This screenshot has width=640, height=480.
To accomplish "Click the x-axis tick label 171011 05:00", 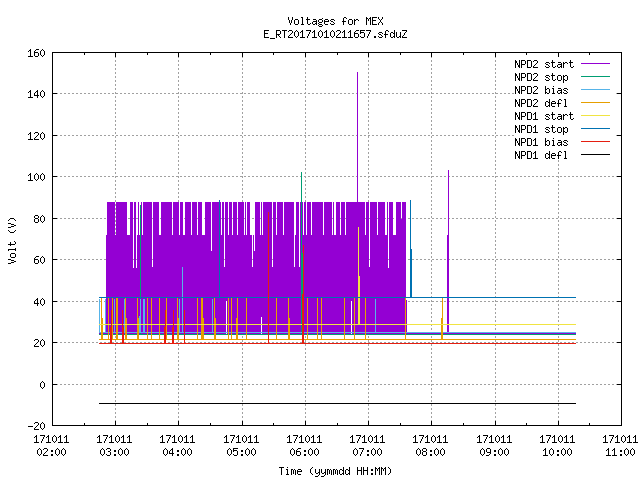I will pos(241,446).
